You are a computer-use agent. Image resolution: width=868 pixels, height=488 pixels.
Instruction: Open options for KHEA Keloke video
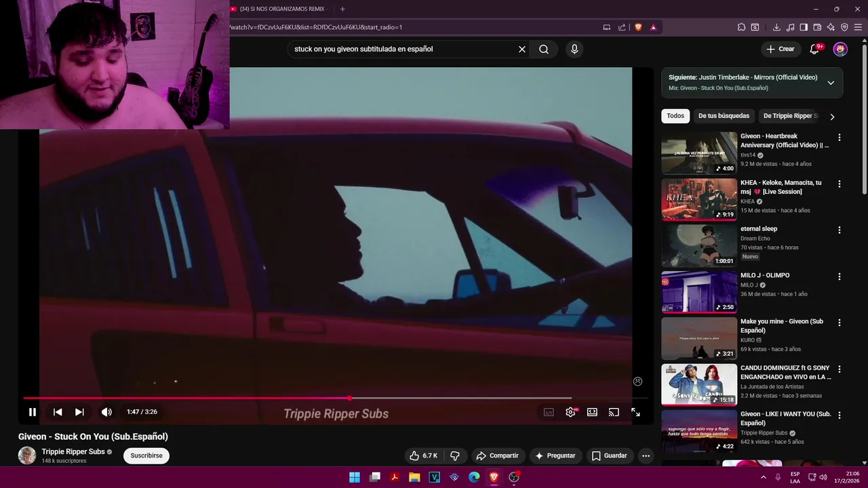click(x=840, y=184)
